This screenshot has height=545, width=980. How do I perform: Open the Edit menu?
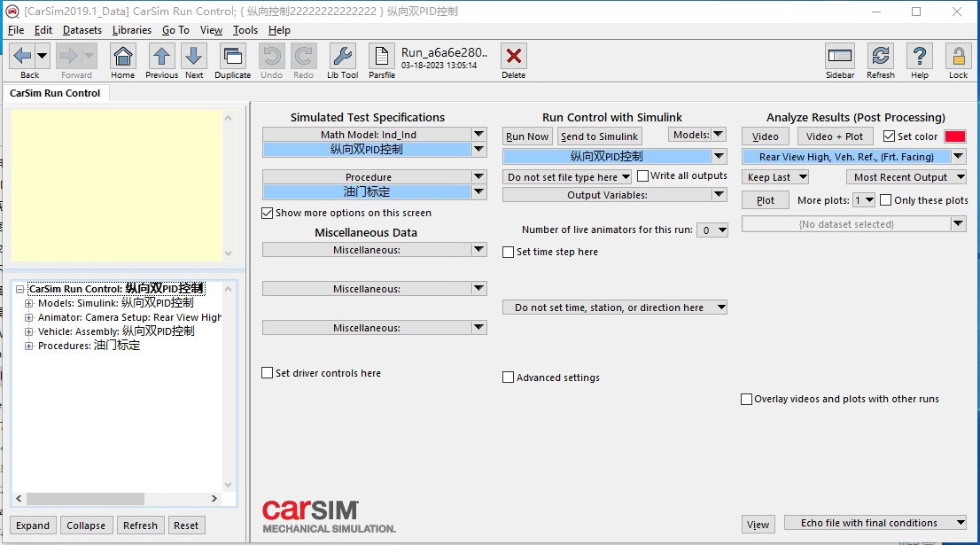tap(43, 30)
